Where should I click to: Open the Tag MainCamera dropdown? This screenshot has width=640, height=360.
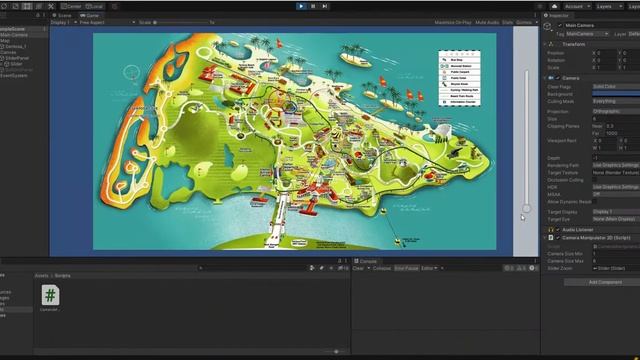tap(587, 34)
